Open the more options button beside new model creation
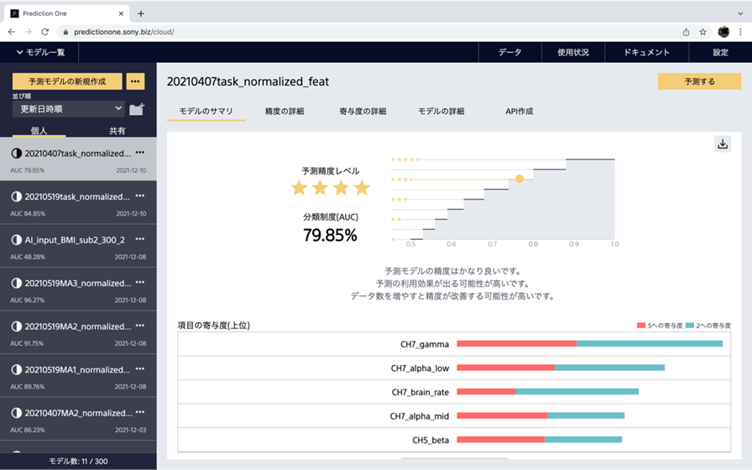The image size is (752, 470). point(135,82)
